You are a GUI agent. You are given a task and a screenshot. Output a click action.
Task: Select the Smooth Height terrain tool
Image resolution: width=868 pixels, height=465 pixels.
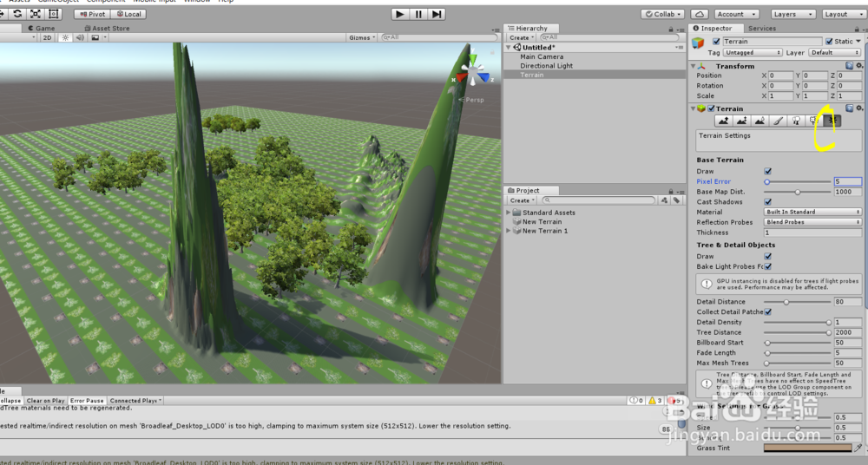pos(759,121)
